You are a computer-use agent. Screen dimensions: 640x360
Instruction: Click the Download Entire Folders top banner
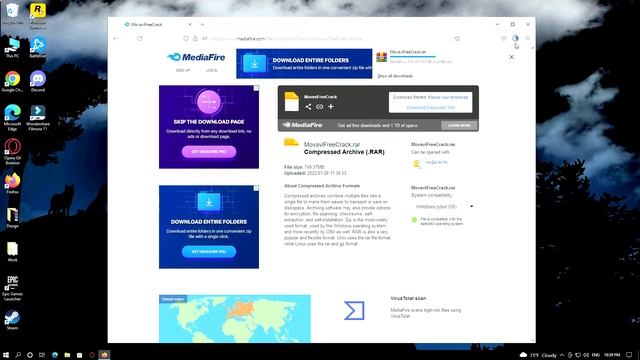(x=304, y=64)
